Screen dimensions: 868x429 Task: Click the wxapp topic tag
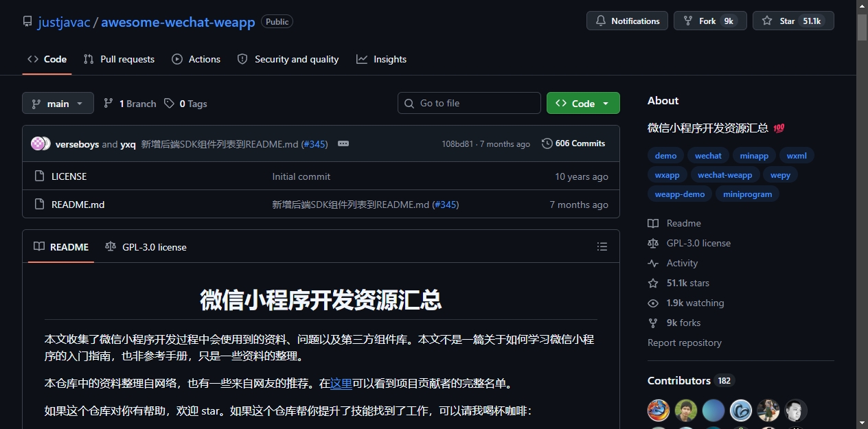(x=667, y=175)
